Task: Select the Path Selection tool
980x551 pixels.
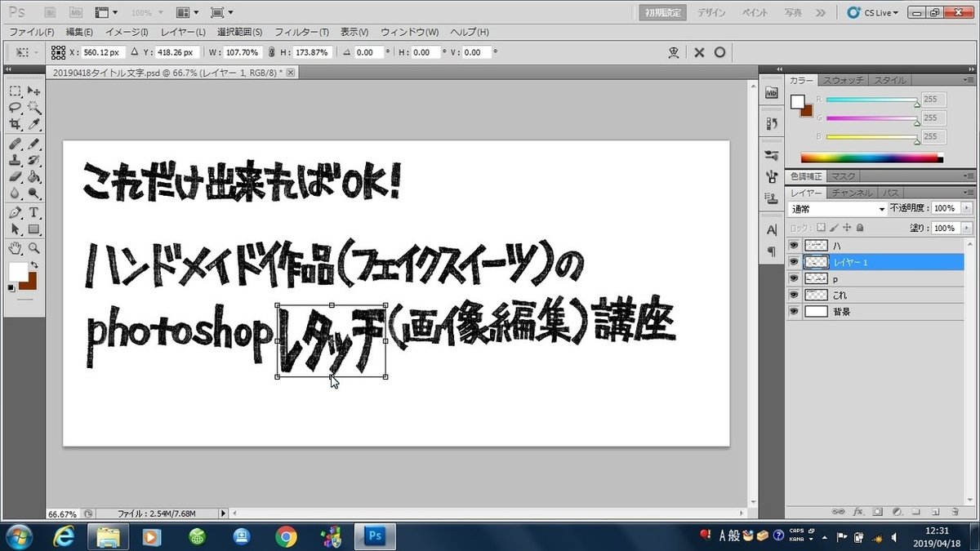Action: point(15,229)
